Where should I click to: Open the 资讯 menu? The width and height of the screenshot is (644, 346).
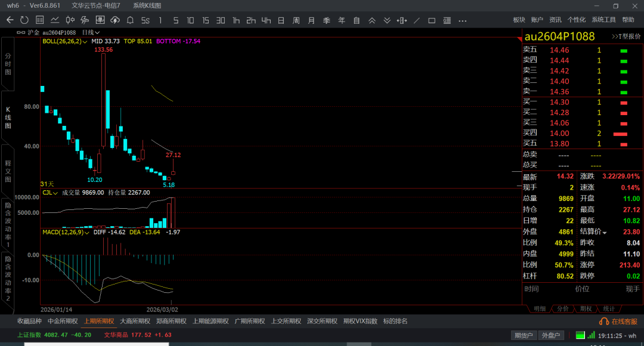tap(555, 20)
